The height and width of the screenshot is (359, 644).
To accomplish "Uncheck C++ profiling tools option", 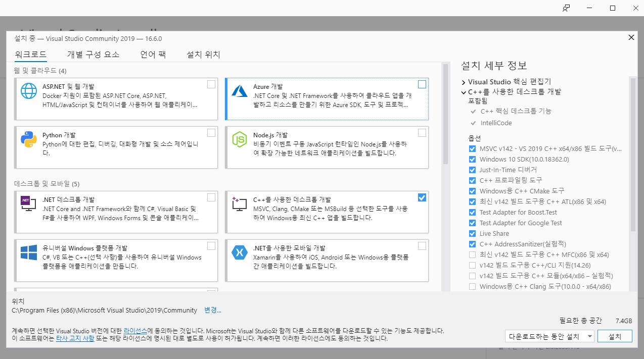I will pos(472,180).
